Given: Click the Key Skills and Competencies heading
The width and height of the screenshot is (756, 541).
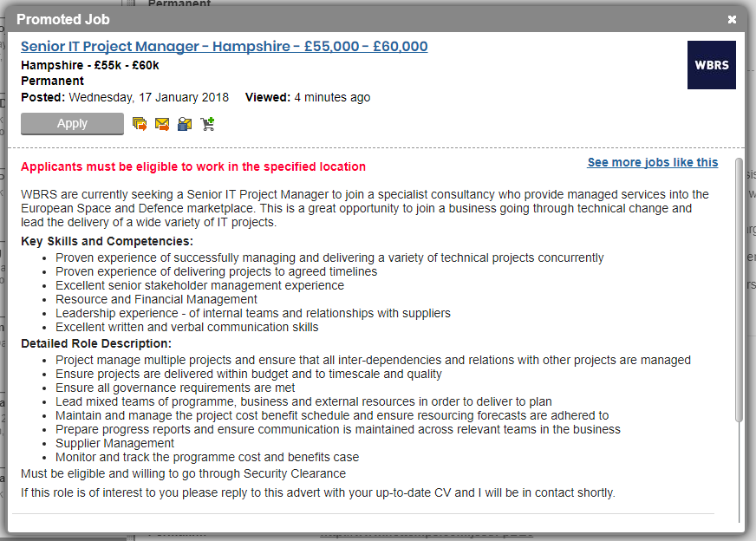Looking at the screenshot, I should (x=107, y=241).
